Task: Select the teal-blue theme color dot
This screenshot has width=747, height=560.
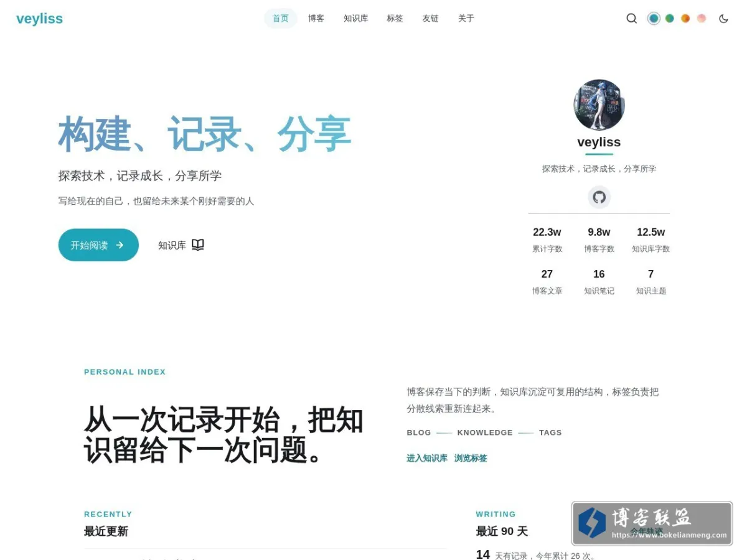Action: (x=654, y=19)
